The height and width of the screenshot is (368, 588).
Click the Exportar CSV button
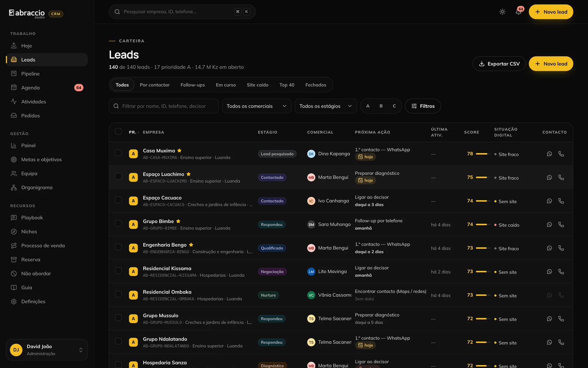(499, 64)
